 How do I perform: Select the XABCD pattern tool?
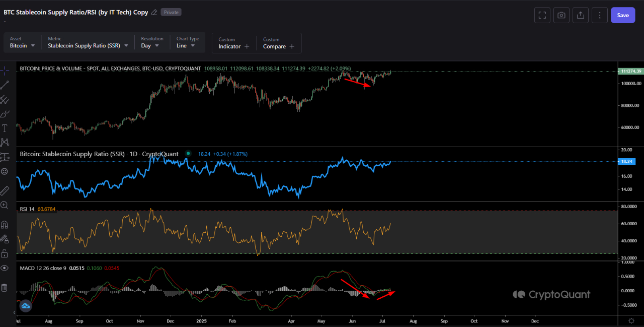point(5,142)
